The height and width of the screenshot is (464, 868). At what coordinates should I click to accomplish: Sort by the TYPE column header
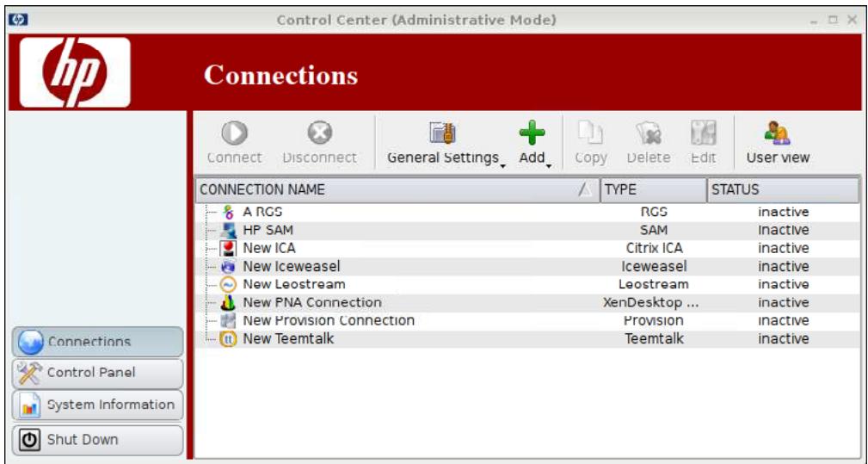653,190
